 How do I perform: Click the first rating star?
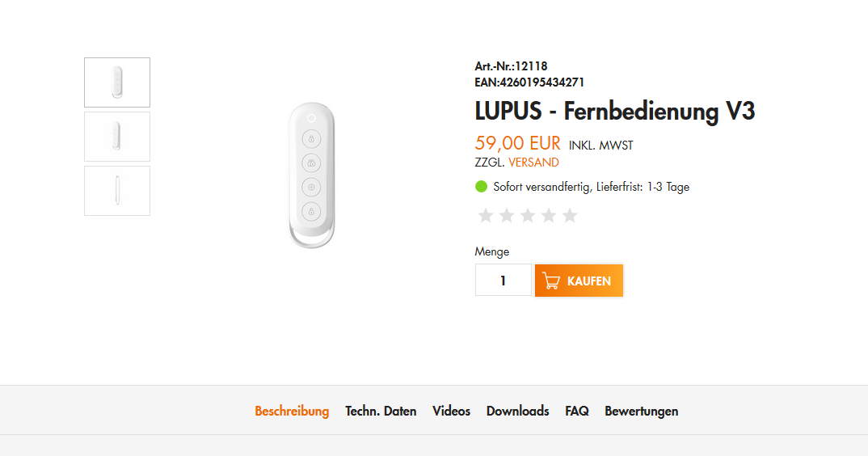(x=486, y=215)
